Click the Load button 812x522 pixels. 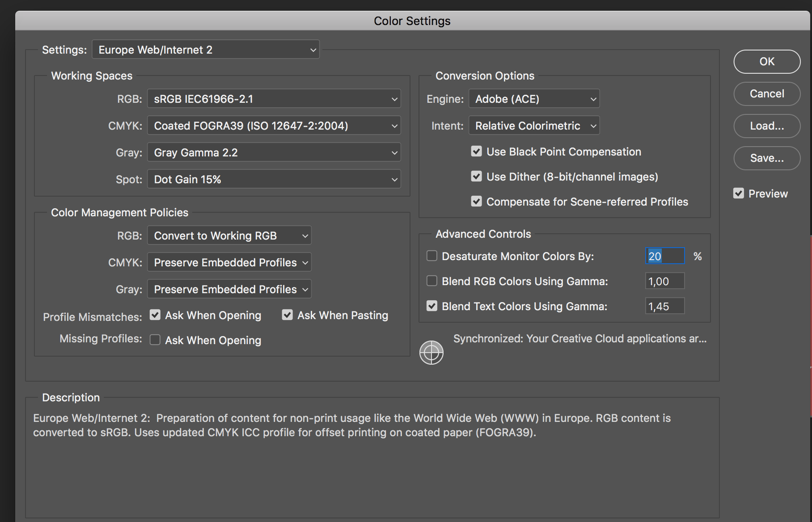(766, 126)
